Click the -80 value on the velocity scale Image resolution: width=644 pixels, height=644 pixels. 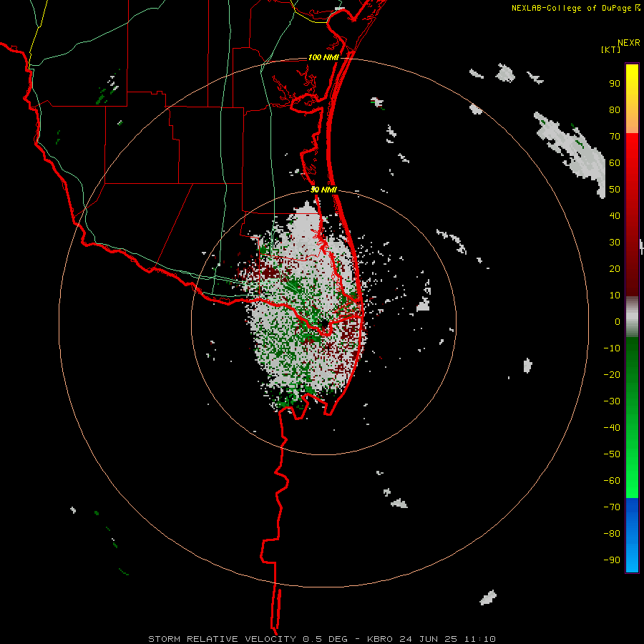tap(612, 534)
